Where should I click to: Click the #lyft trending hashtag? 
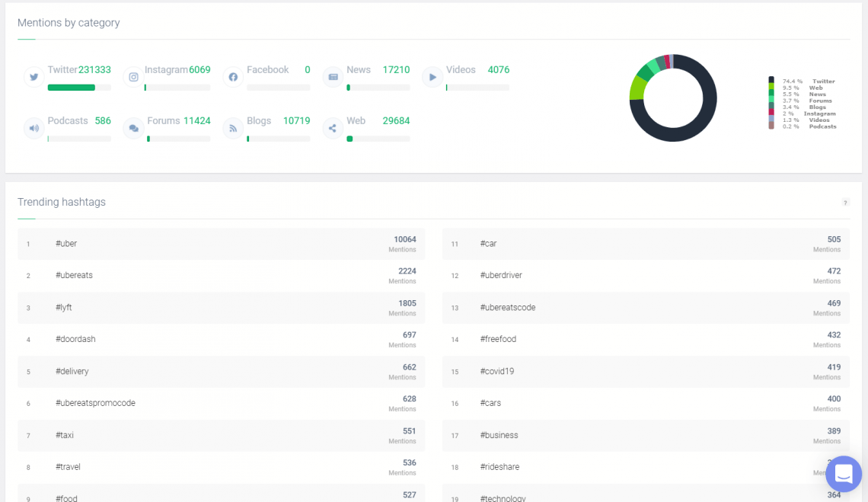64,308
